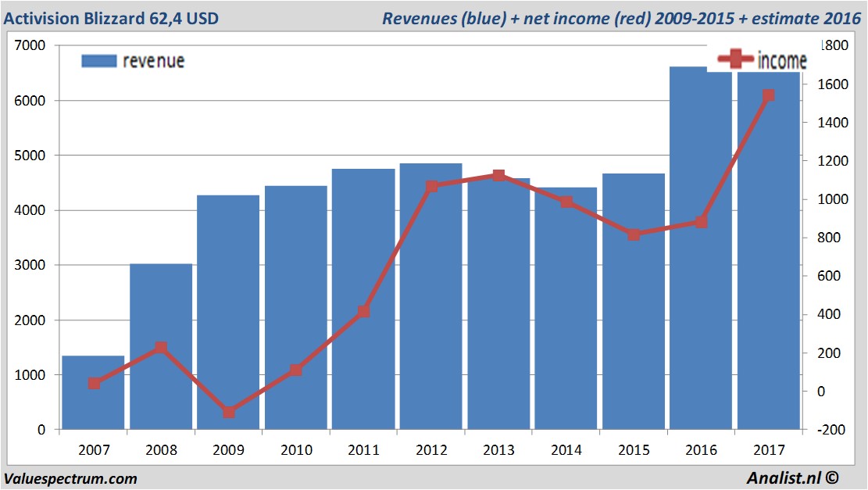Select the 2014 revenue bar
This screenshot has width=868, height=490.
pyautogui.click(x=566, y=309)
